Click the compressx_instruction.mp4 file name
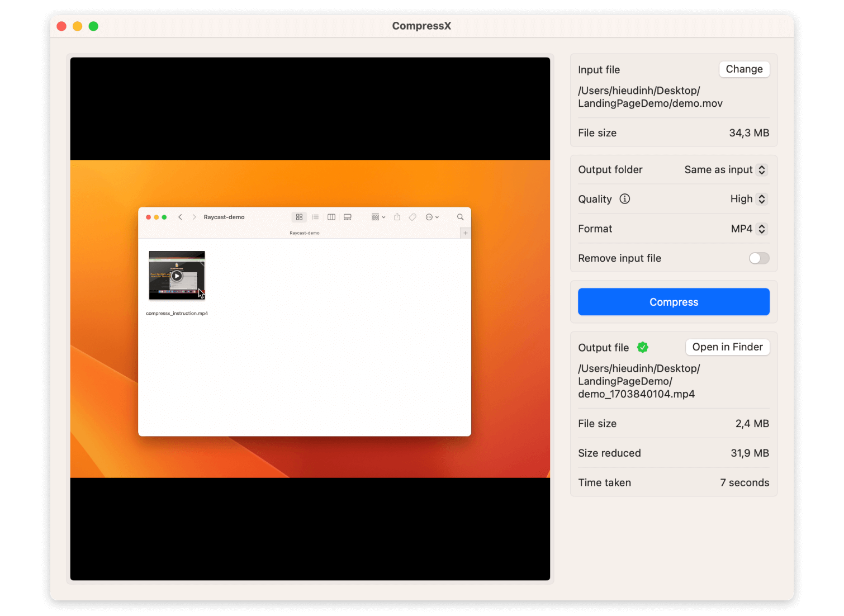This screenshot has width=844, height=616. tap(177, 314)
